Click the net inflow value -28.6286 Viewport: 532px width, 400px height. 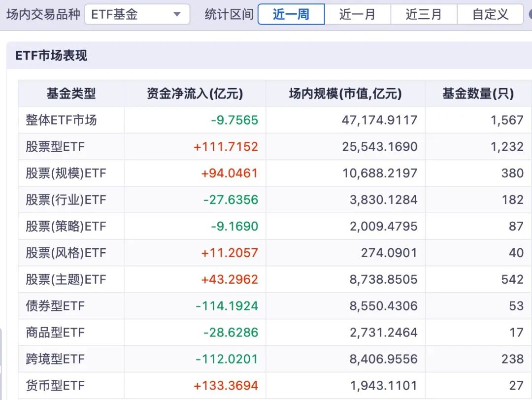pyautogui.click(x=231, y=333)
